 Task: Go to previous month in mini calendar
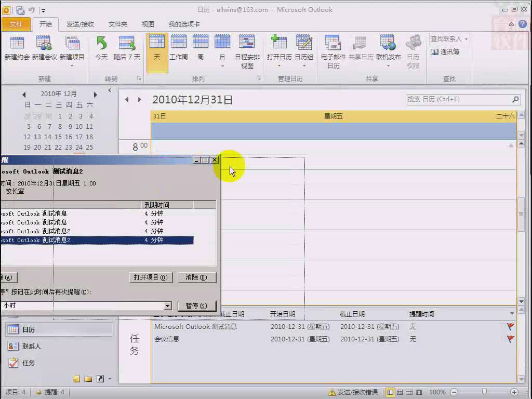point(24,95)
